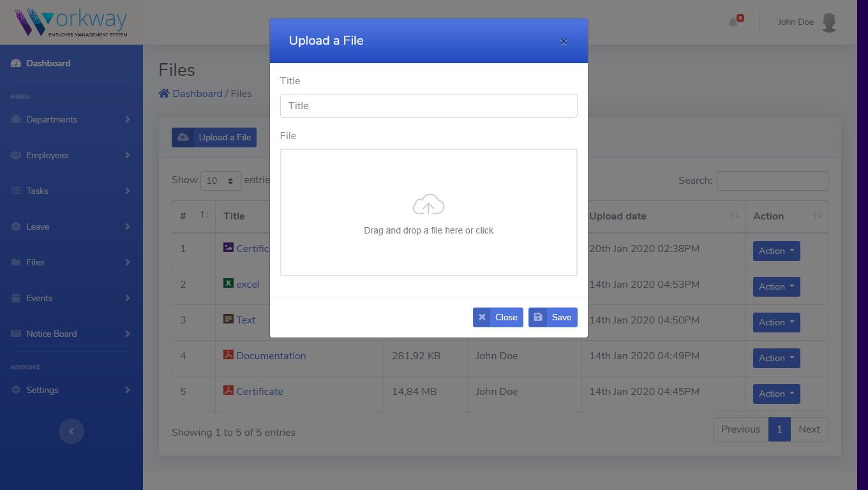Toggle sorting on the Action column
The image size is (868, 490).
point(786,216)
